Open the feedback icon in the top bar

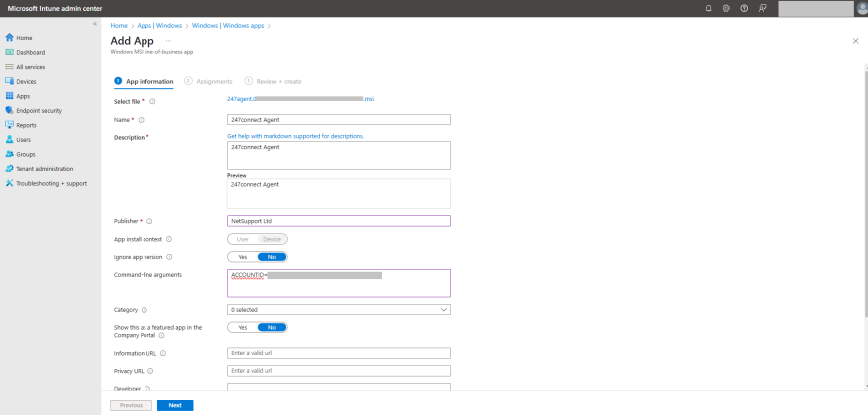tap(762, 8)
